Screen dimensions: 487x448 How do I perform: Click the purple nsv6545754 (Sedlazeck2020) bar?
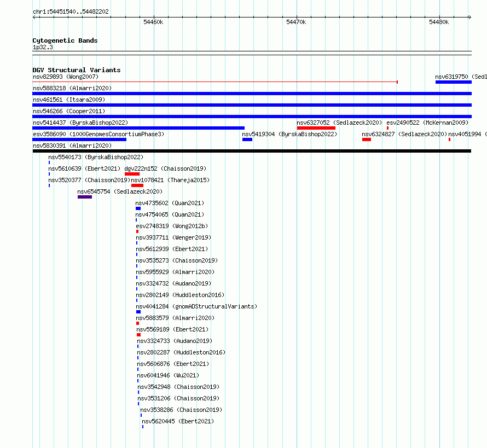pos(85,197)
